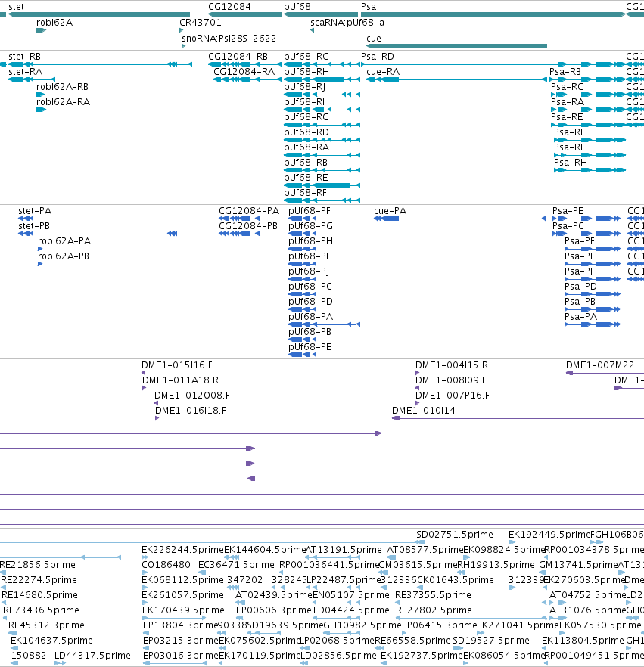
Task: Select transcript pUf68-RI
Action: [x=322, y=110]
